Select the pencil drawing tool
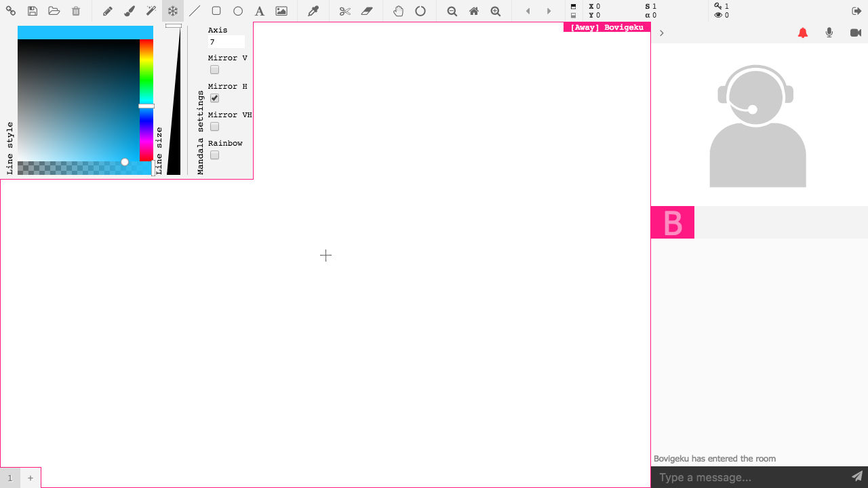This screenshot has height=488, width=868. (x=107, y=11)
